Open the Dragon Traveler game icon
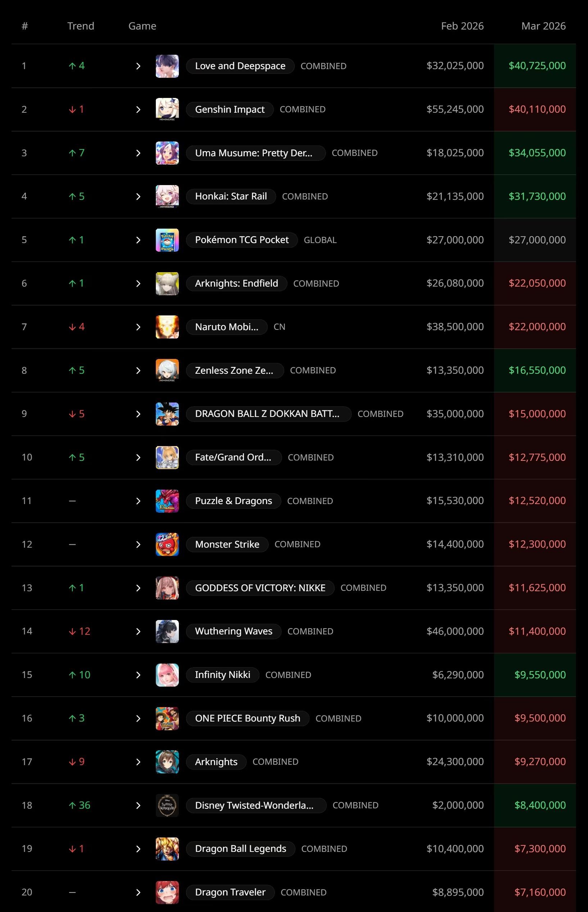This screenshot has height=912, width=588. pos(167,893)
